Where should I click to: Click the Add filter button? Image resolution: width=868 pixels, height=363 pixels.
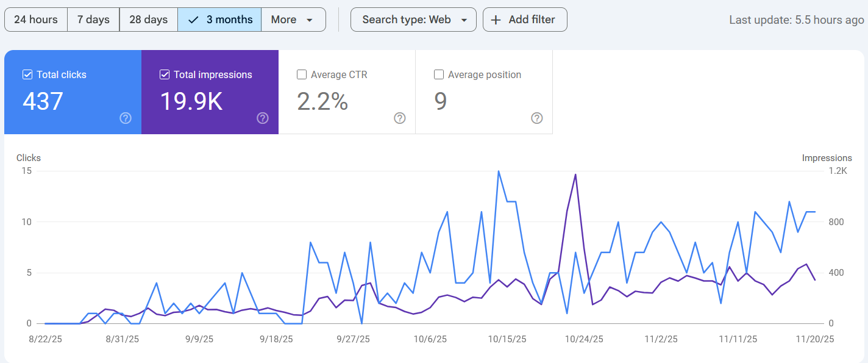tap(525, 20)
